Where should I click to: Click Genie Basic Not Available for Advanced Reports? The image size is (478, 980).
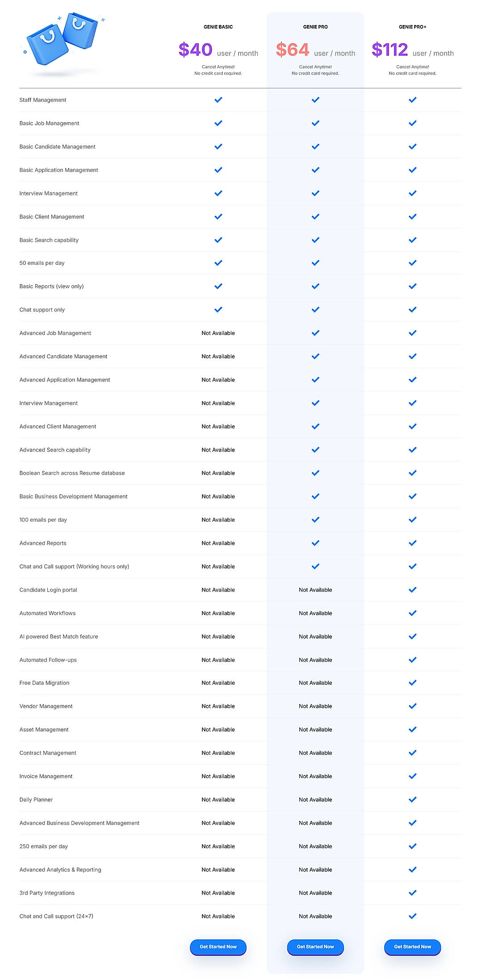(218, 543)
